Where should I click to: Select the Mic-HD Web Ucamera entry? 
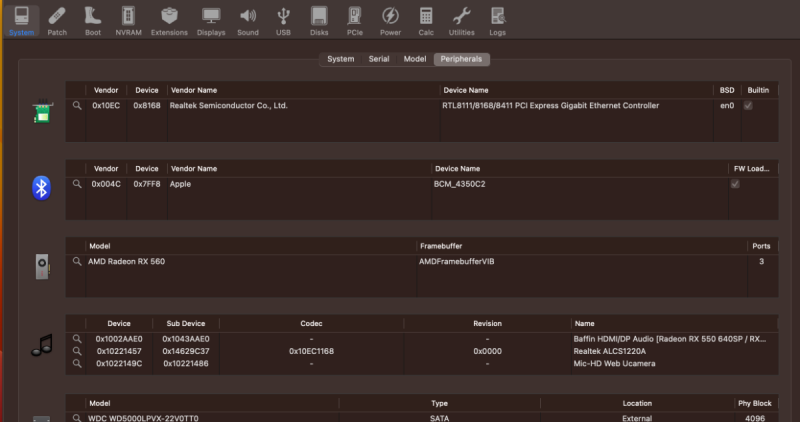[x=614, y=363]
